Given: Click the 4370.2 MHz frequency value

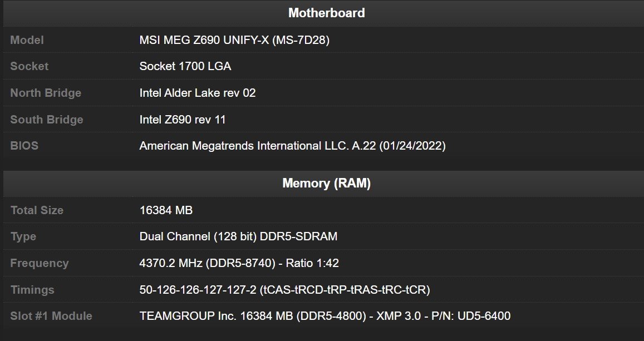Looking at the screenshot, I should [x=239, y=263].
